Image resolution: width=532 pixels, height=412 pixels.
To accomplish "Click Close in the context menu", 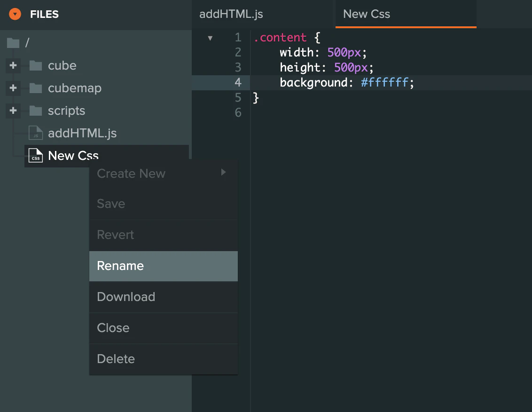I will click(x=113, y=328).
